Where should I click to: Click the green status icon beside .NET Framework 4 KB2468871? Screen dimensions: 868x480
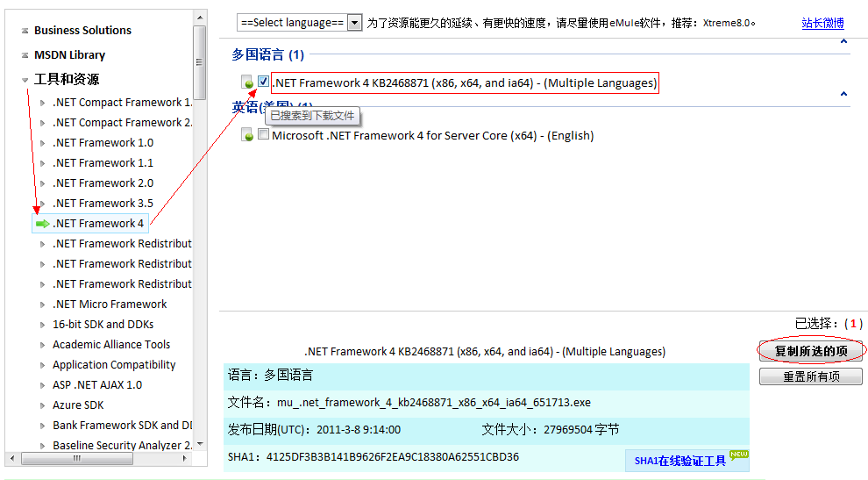[247, 82]
